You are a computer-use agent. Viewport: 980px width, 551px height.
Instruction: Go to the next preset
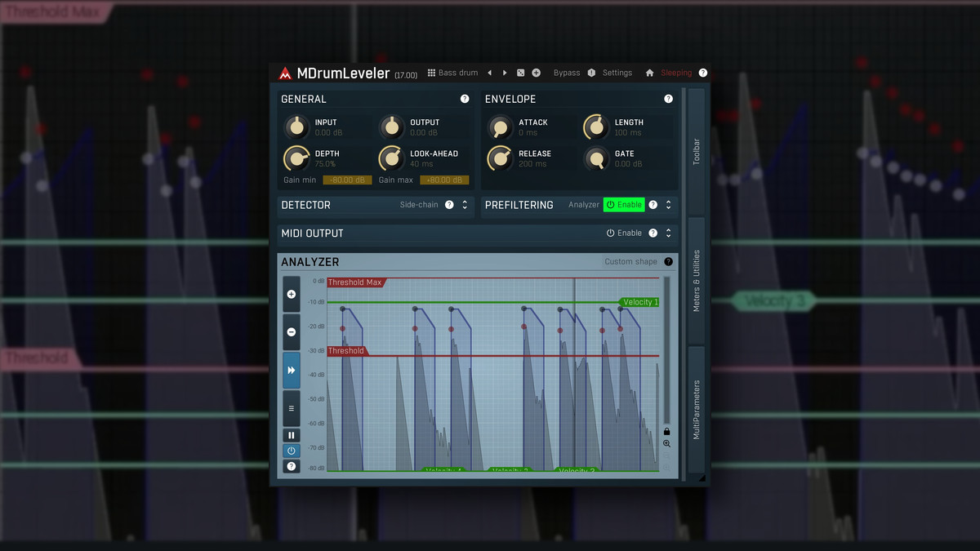(505, 73)
